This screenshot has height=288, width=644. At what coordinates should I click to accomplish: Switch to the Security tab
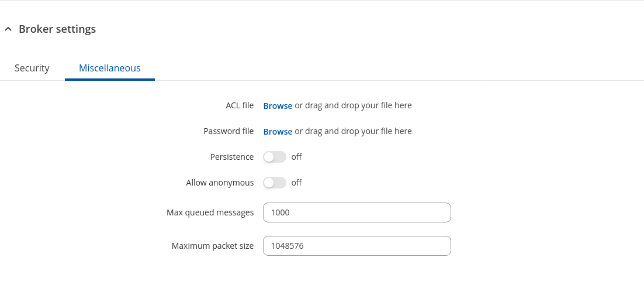[x=32, y=68]
